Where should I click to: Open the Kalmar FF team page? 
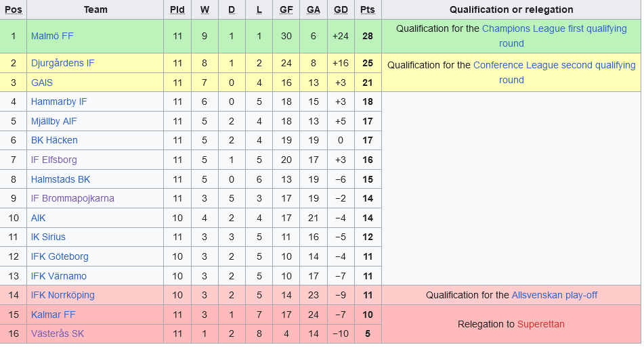53,315
